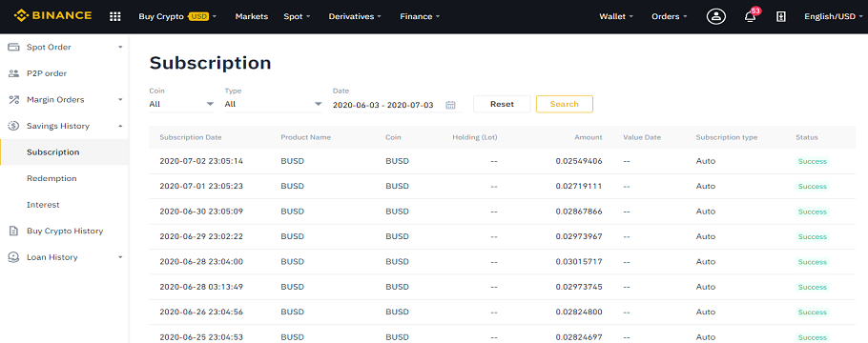Click the date range input field

click(x=398, y=105)
